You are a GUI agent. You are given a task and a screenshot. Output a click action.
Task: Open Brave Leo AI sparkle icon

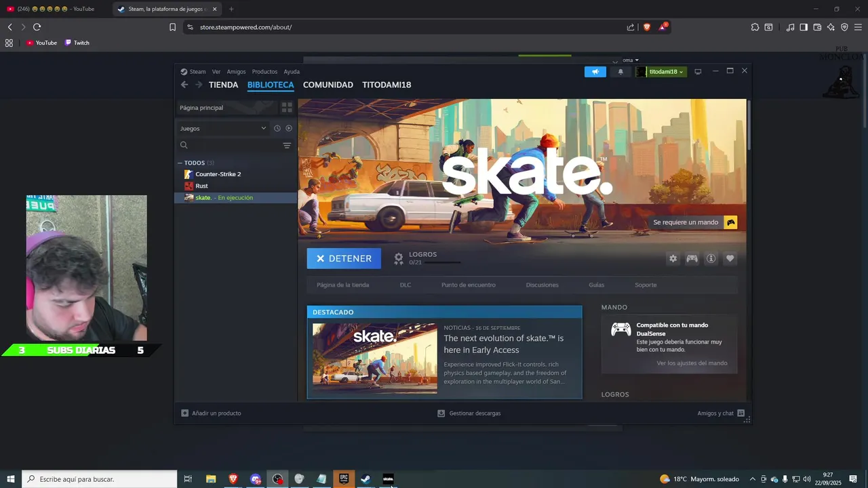click(x=831, y=27)
